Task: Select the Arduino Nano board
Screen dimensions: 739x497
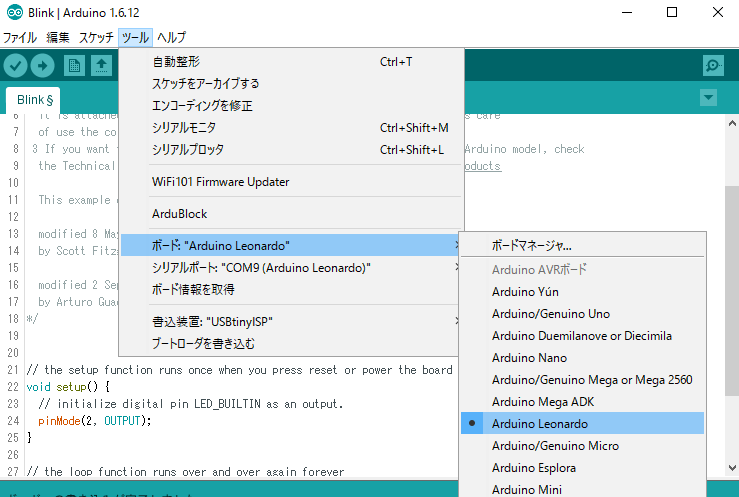Action: pyautogui.click(x=583, y=358)
